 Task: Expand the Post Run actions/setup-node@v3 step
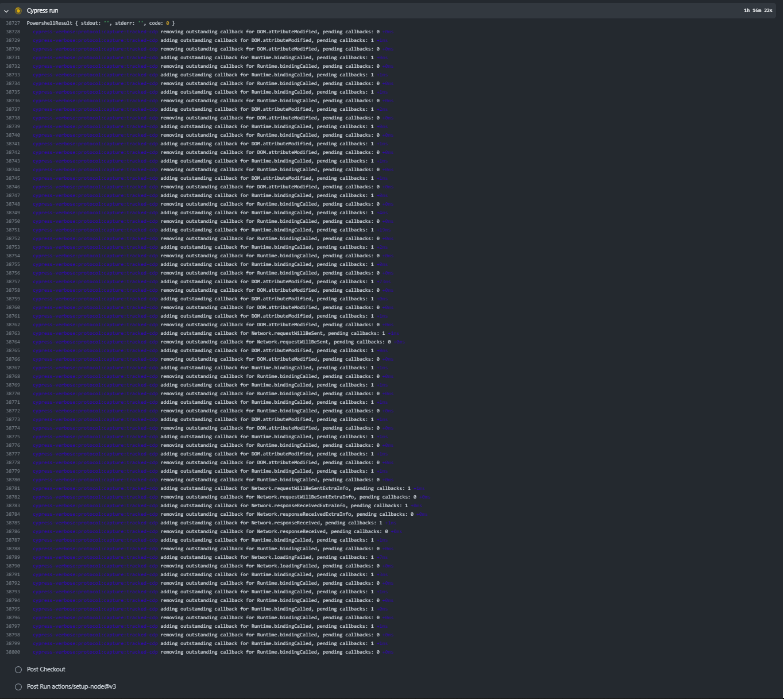(x=71, y=687)
